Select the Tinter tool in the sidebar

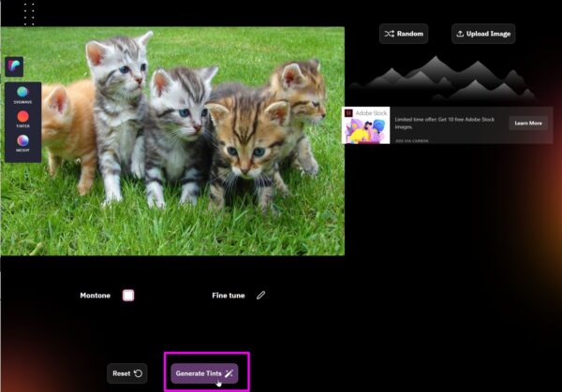[22, 119]
